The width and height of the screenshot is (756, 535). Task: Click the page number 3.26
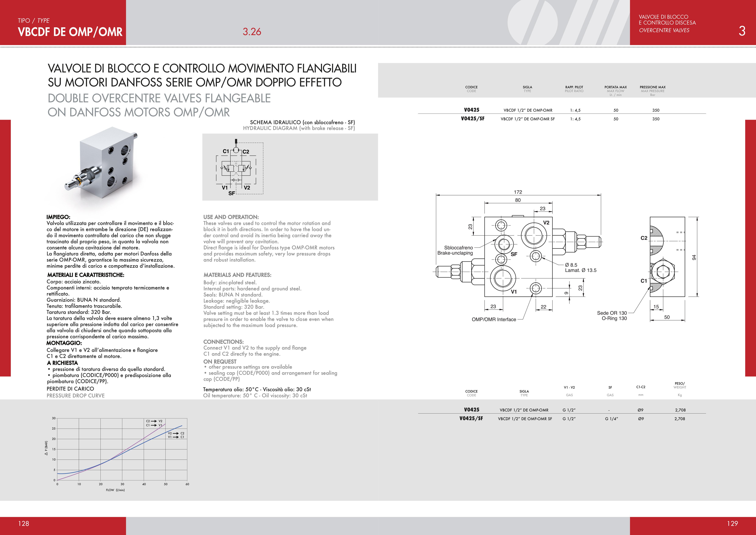tap(252, 32)
